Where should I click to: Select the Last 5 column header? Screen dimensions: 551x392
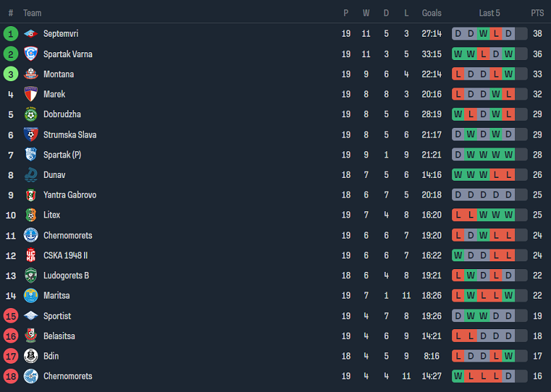point(490,13)
